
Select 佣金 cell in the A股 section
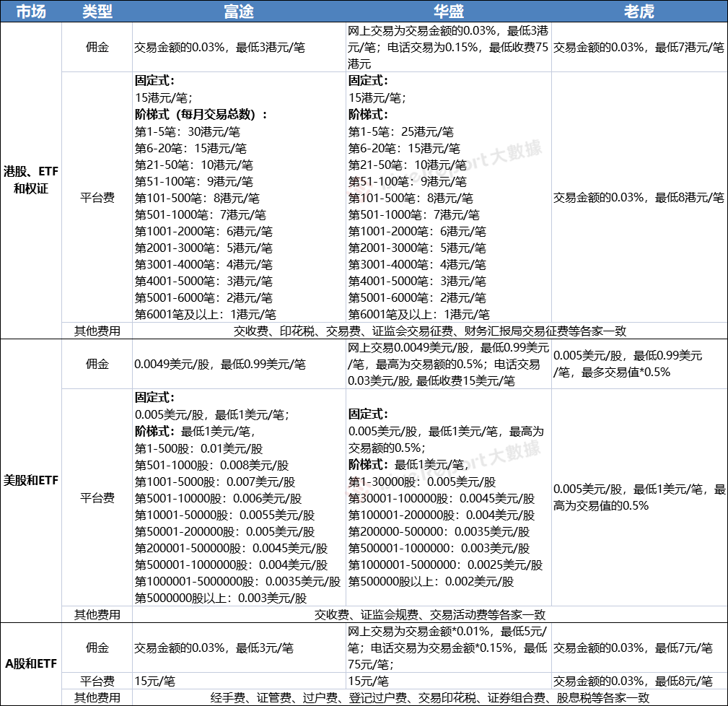pyautogui.click(x=97, y=648)
